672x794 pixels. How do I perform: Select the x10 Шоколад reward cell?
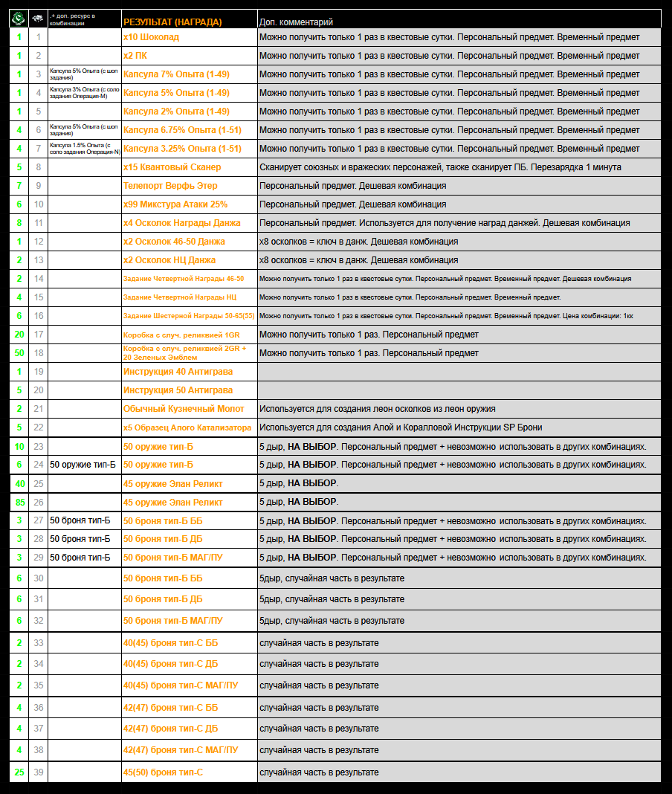pyautogui.click(x=151, y=37)
